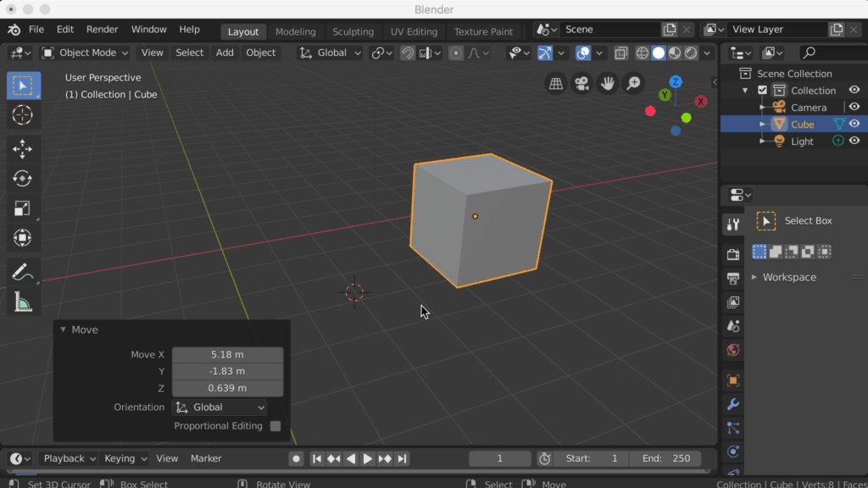The width and height of the screenshot is (868, 488).
Task: Activate the Move tool icon
Action: [x=23, y=149]
